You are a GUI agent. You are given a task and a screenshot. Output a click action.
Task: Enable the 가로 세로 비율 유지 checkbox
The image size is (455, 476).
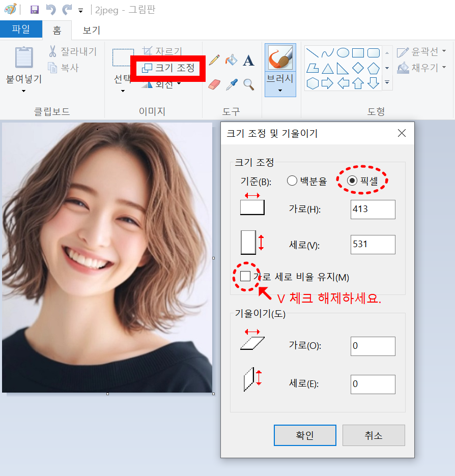[246, 277]
